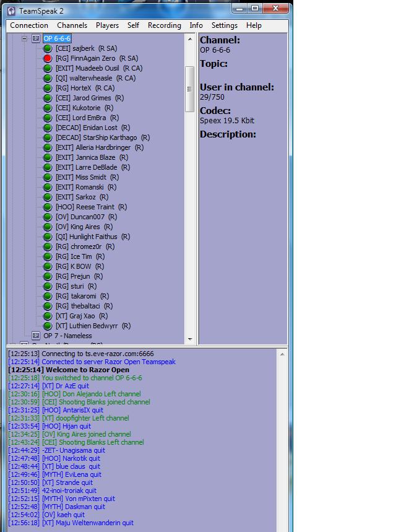Click green status light of Muadeeb Ousil
The height and width of the screenshot is (532, 396).
48,68
